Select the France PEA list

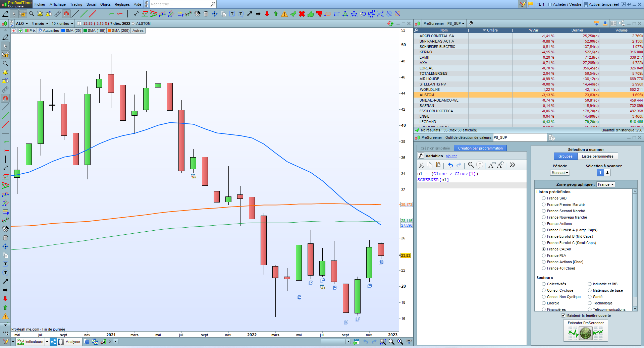544,255
